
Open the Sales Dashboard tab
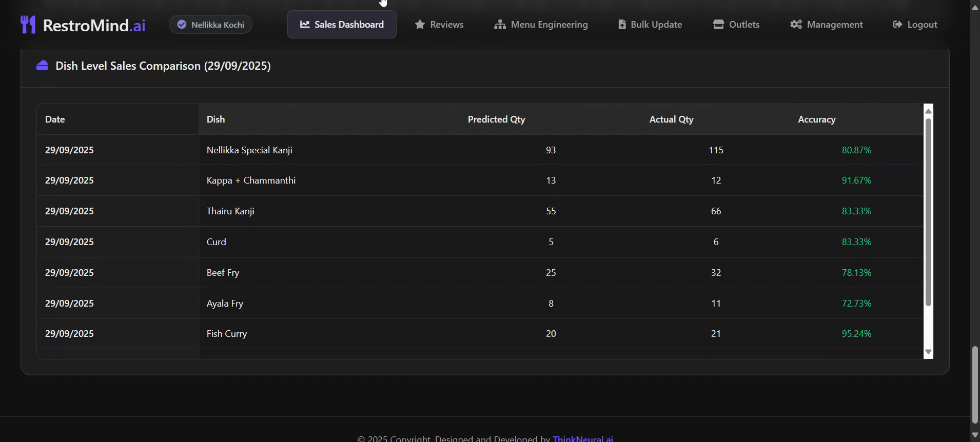pos(342,24)
